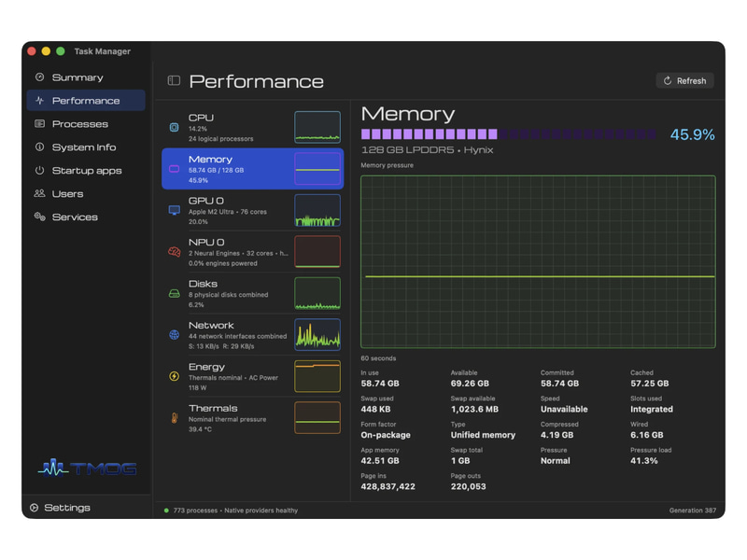
Task: Open the System Info page
Action: pos(86,147)
